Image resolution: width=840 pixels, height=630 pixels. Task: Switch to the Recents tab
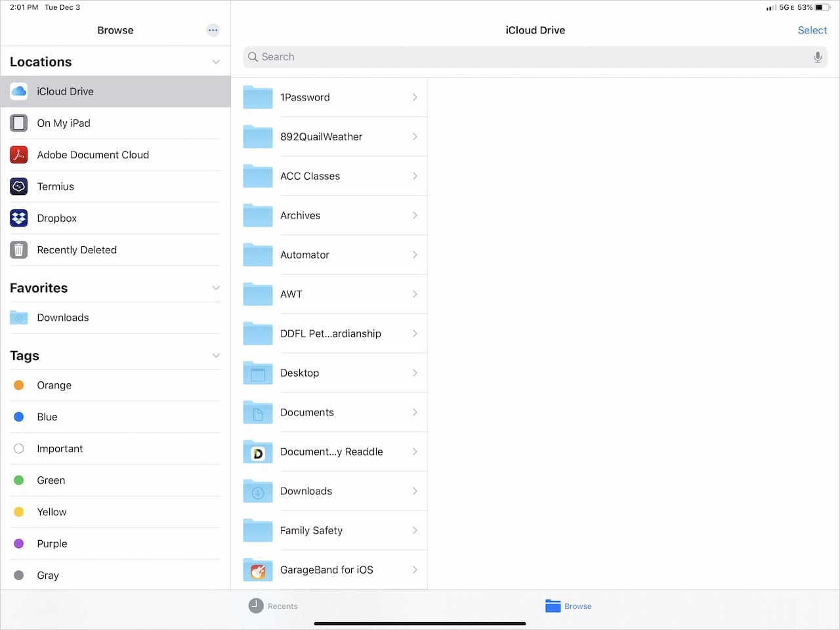(273, 606)
